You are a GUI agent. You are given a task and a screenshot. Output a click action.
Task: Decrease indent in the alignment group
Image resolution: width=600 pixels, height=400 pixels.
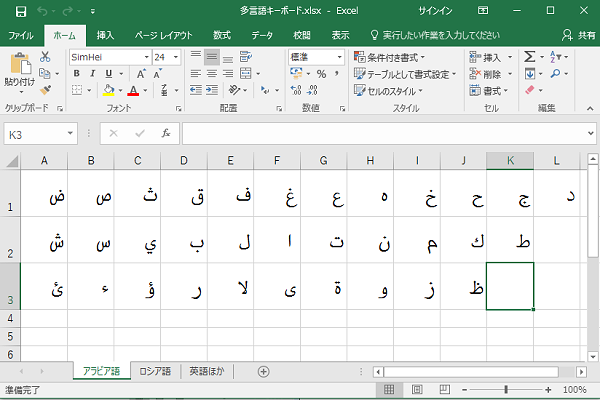(196, 90)
